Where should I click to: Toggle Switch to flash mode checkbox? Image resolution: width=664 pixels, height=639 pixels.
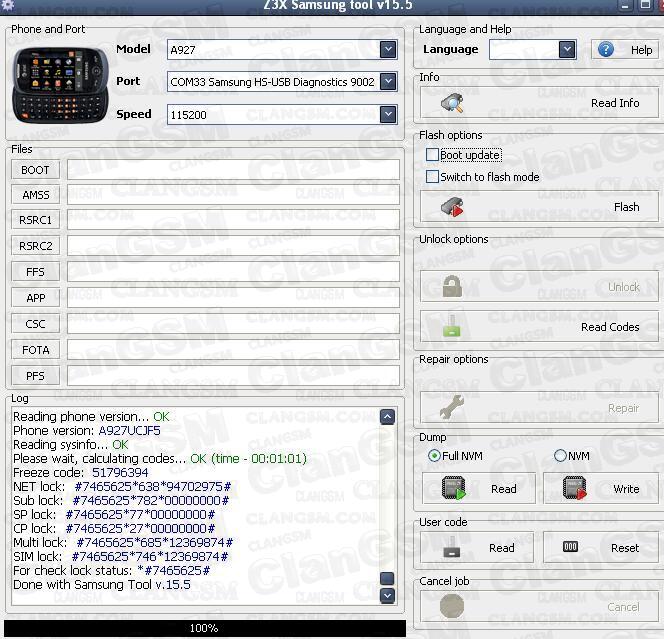point(432,176)
